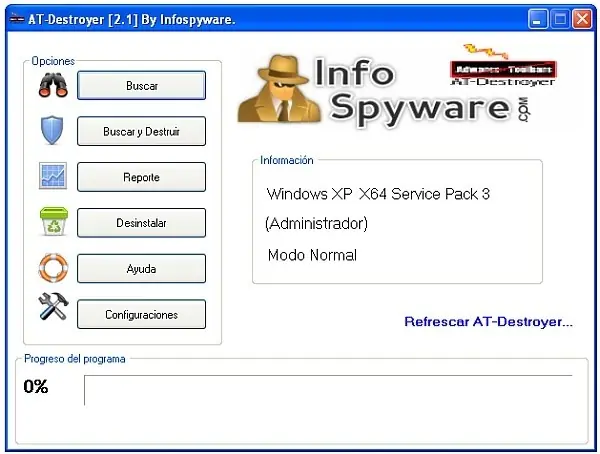Viewport: 600px width, 454px height.
Task: Click the Advanced Toolbars AT-Destroyer logo
Action: (x=503, y=66)
